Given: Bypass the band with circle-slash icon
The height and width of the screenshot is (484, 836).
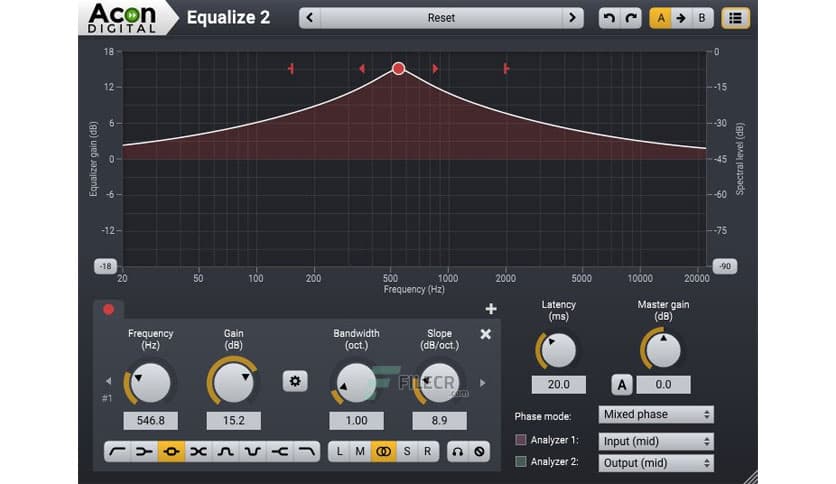Looking at the screenshot, I should (x=479, y=451).
